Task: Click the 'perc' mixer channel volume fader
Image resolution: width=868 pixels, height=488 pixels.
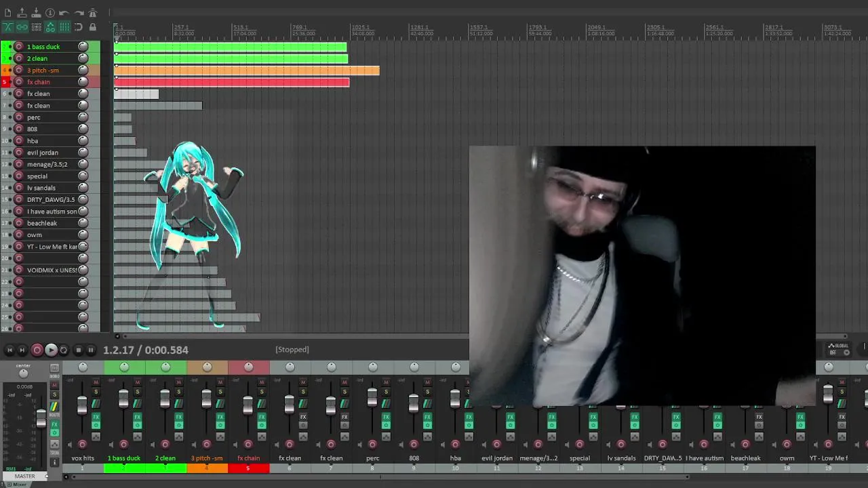Action: click(372, 398)
